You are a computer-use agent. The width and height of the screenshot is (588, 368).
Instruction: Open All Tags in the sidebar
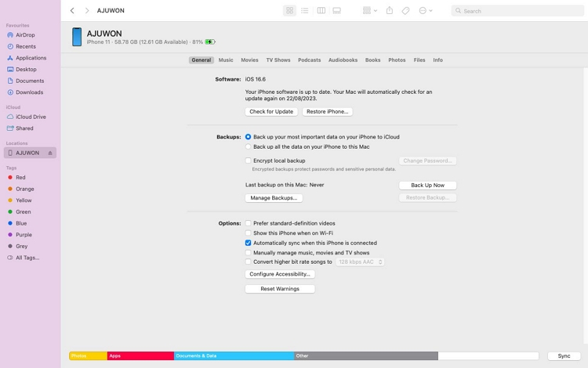tap(27, 258)
